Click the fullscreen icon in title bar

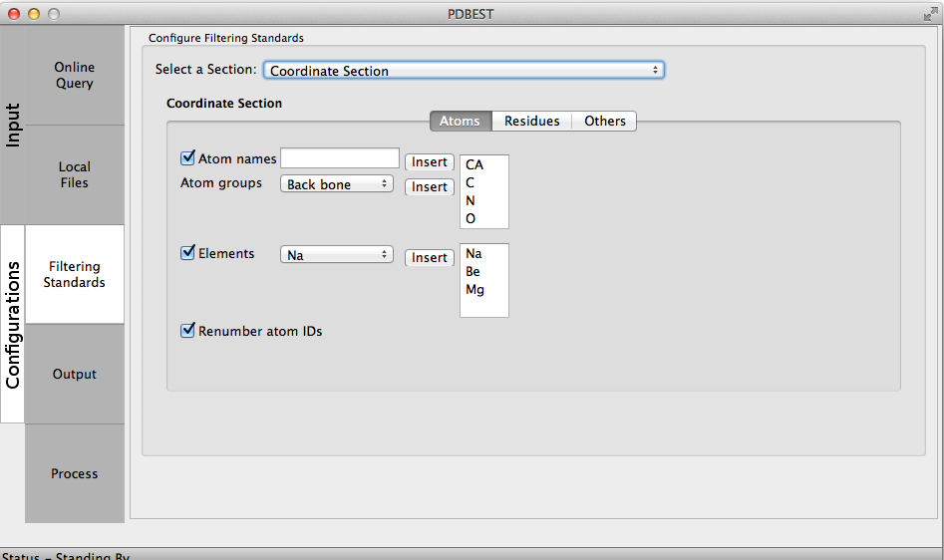(929, 14)
